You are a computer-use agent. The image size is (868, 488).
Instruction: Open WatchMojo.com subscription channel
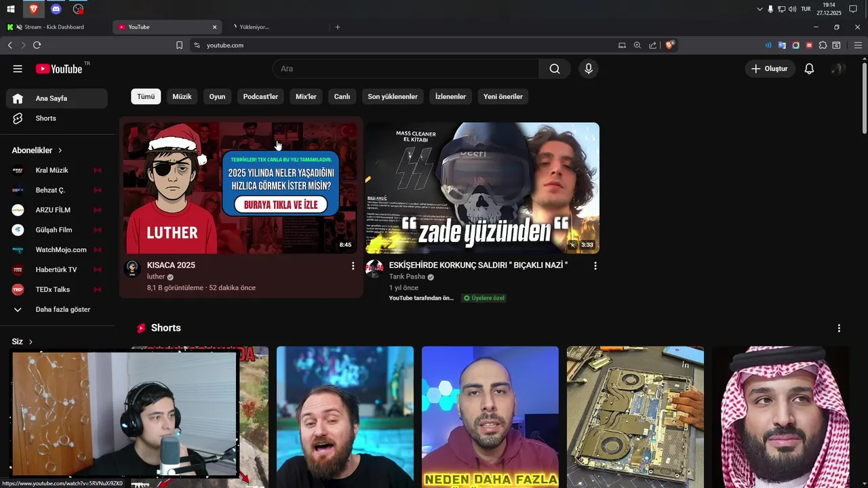click(x=57, y=250)
